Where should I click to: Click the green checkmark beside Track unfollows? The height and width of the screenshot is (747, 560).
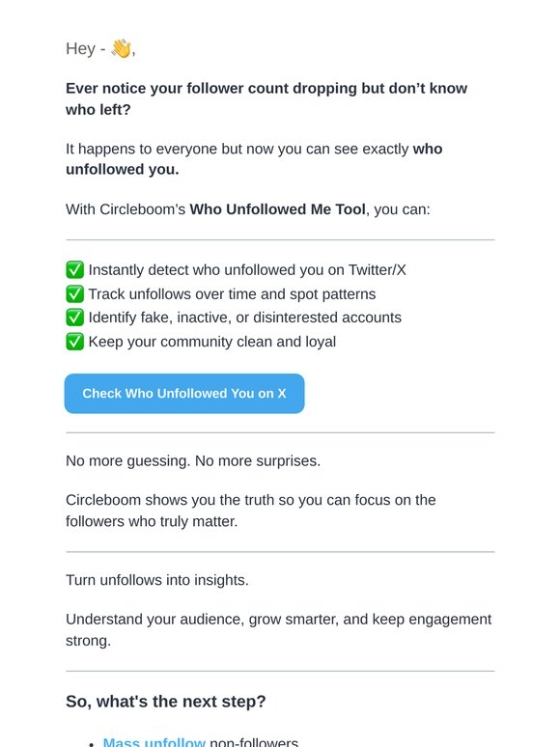tap(74, 294)
